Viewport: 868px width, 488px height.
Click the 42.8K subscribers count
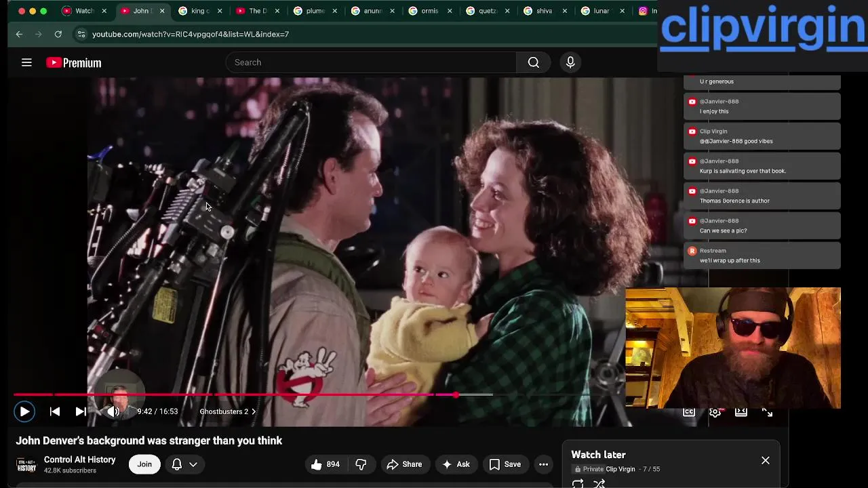(70, 470)
